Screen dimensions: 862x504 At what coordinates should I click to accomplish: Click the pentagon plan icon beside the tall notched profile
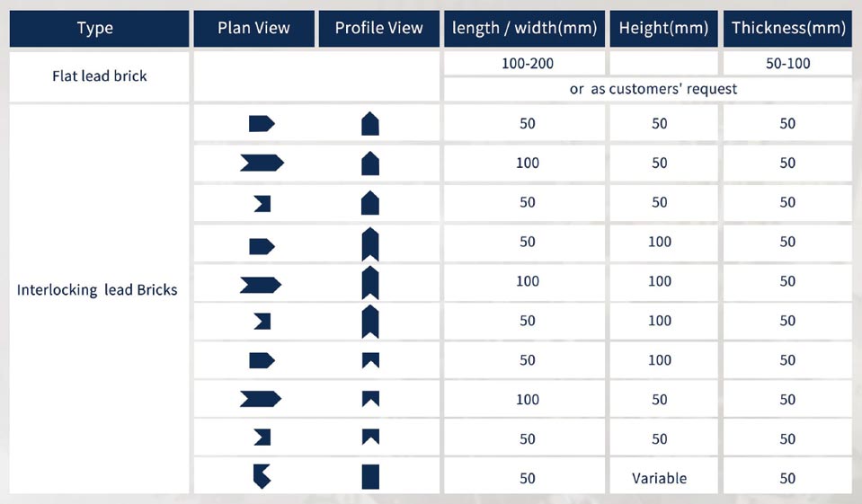point(262,245)
